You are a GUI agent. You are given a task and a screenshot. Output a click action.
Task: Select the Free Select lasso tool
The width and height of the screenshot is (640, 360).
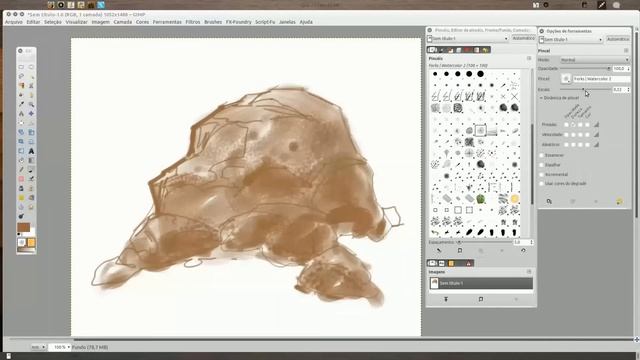[x=21, y=76]
